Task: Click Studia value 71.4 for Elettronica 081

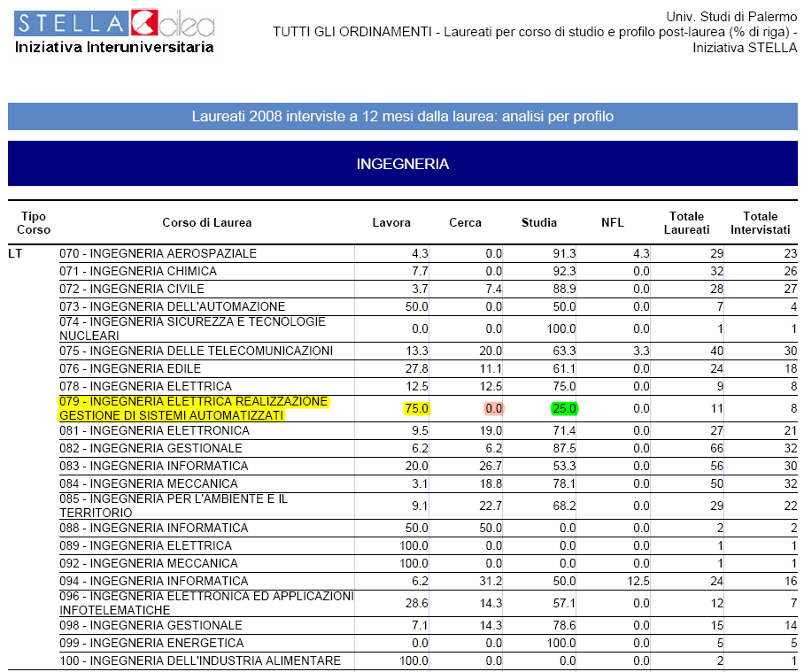Action: (x=564, y=430)
